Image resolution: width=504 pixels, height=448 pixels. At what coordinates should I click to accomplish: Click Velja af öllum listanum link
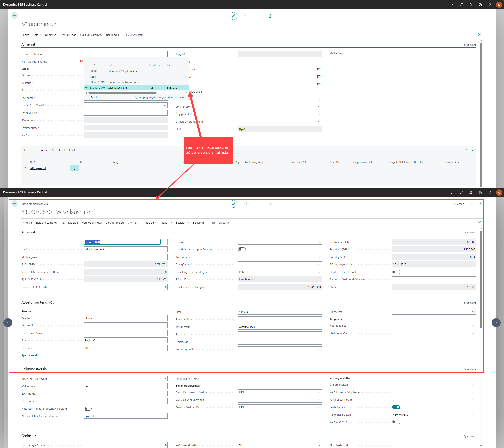tap(172, 97)
